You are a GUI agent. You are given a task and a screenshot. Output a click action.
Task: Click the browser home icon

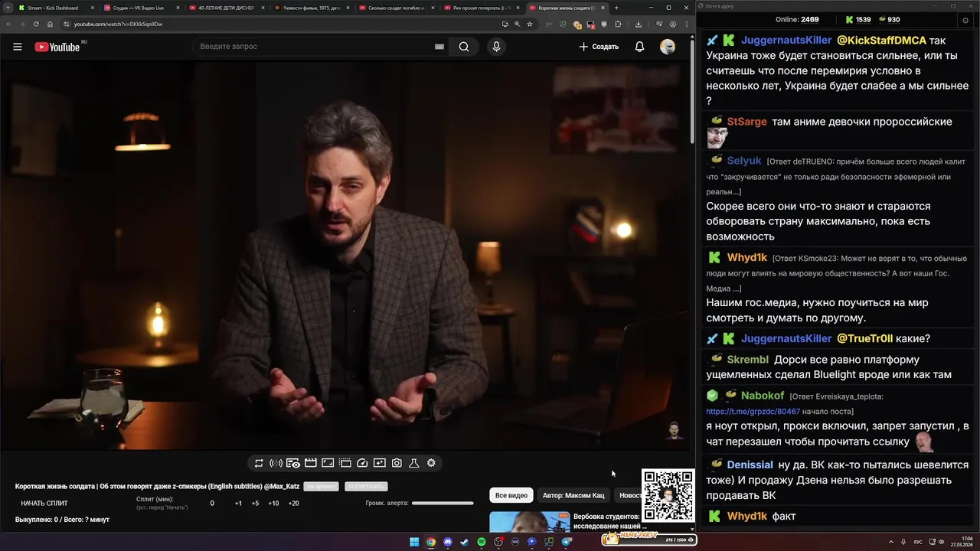50,24
